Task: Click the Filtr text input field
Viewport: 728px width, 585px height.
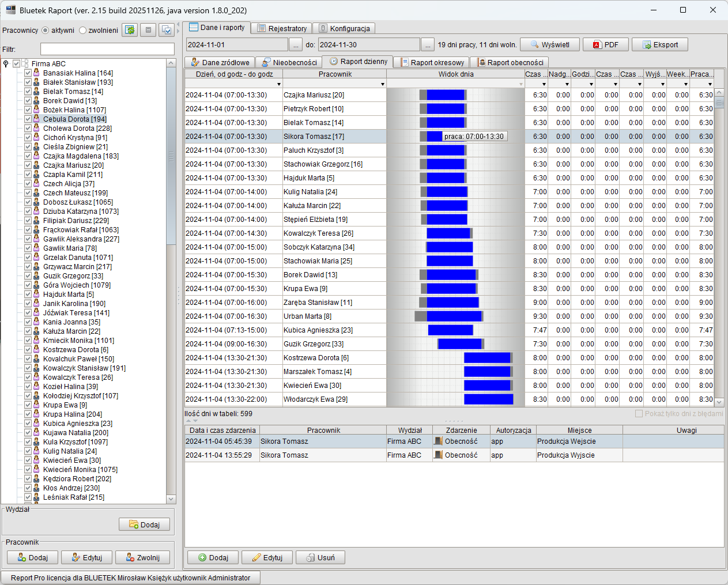Action: point(107,50)
